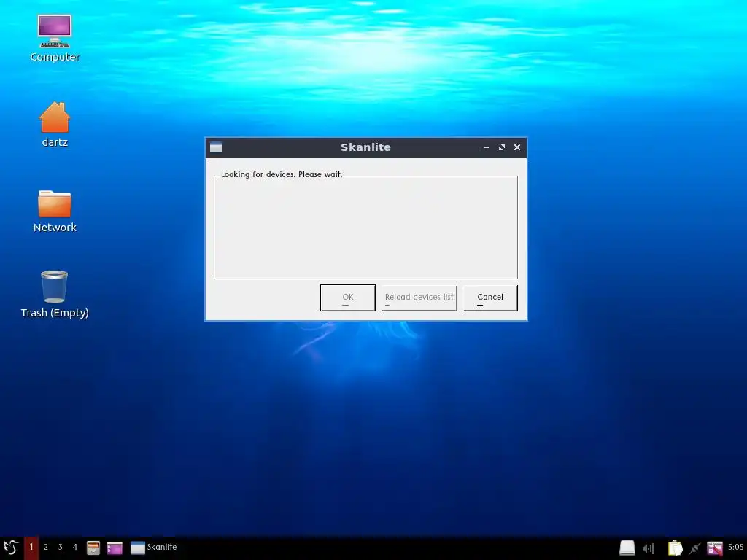Maximize the Skanlite window
Image resolution: width=747 pixels, height=560 pixels.
coord(502,147)
